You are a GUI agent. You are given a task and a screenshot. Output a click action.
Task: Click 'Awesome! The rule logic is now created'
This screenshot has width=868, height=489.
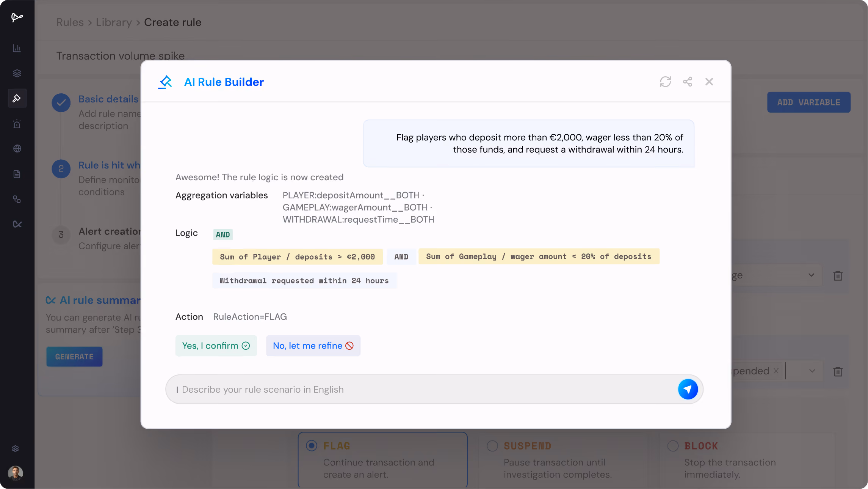259,177
